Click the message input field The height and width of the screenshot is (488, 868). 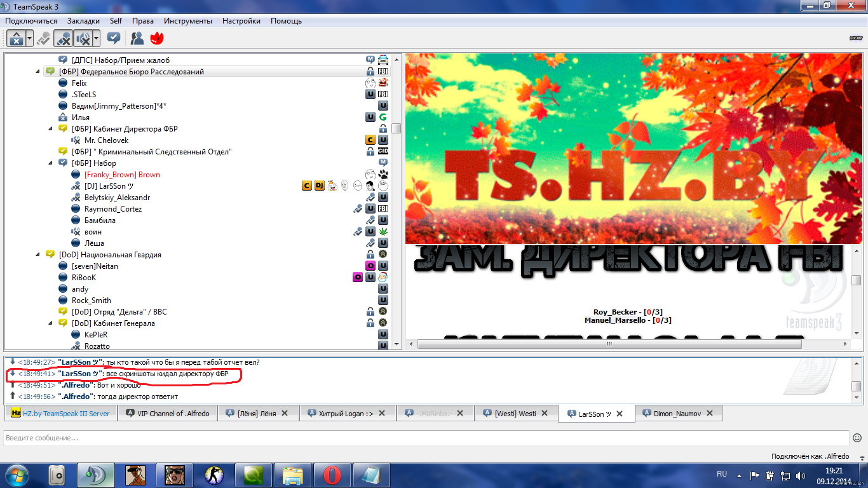click(426, 438)
